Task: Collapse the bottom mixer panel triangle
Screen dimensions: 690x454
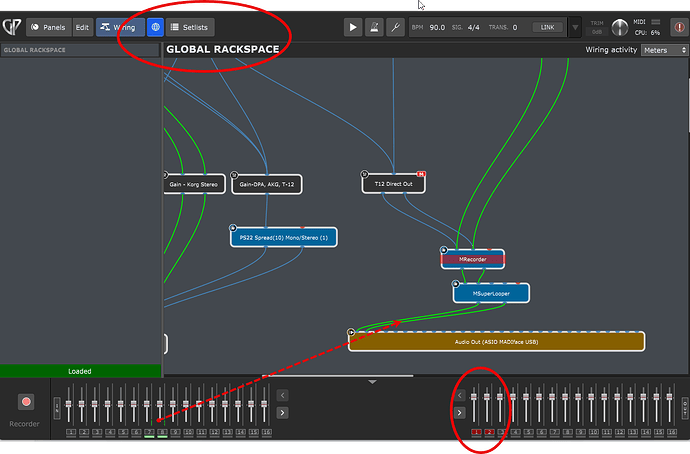Action: [x=372, y=382]
